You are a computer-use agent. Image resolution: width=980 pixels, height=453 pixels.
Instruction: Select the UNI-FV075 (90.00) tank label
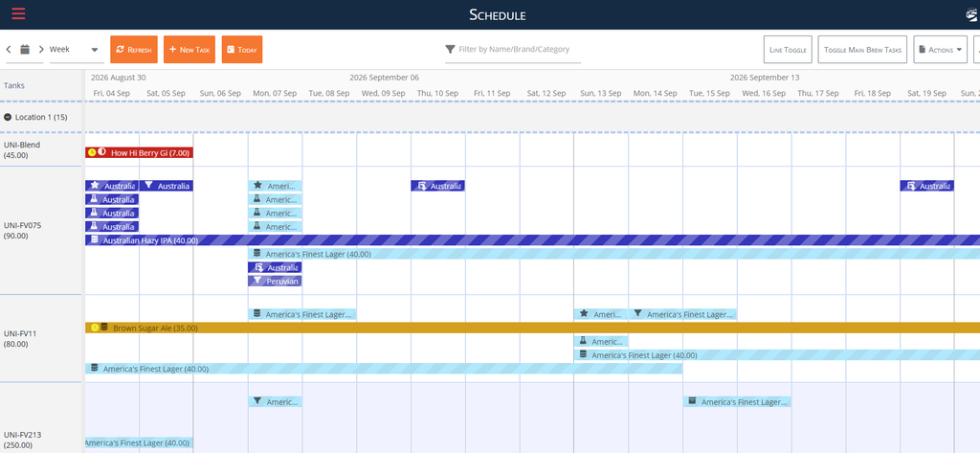coord(23,231)
